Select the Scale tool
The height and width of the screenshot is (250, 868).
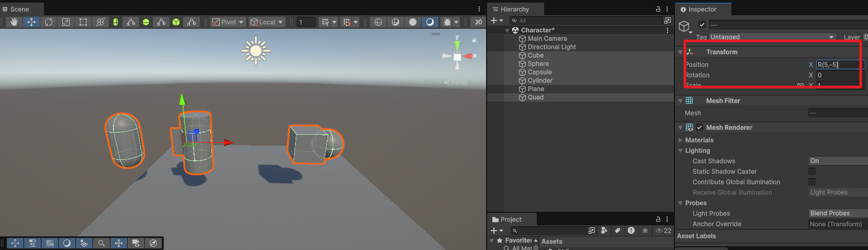point(66,22)
